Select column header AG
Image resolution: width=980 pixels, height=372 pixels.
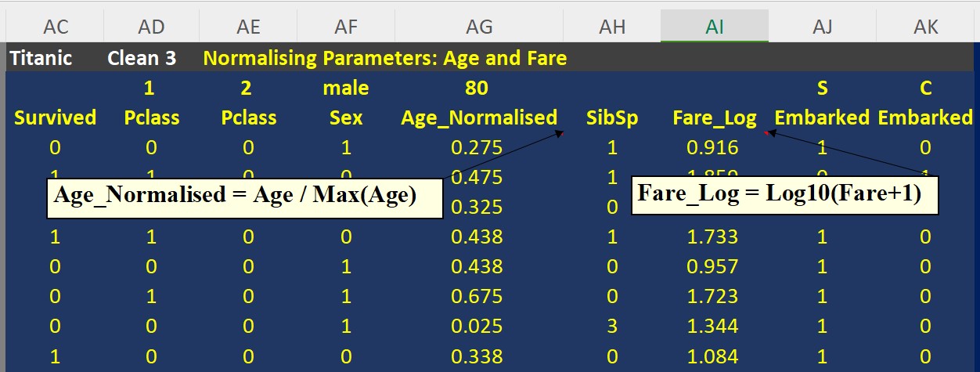pyautogui.click(x=479, y=27)
